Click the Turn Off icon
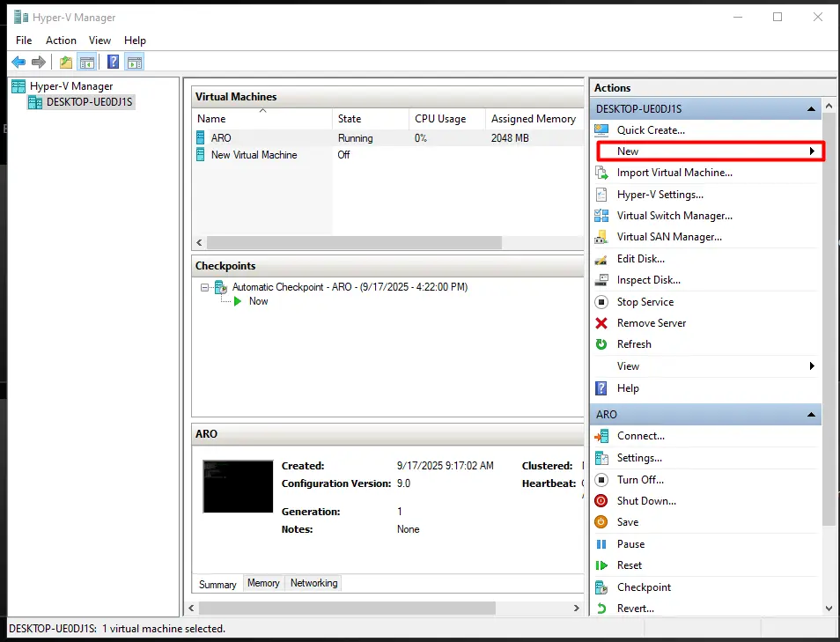The width and height of the screenshot is (840, 642). (601, 480)
